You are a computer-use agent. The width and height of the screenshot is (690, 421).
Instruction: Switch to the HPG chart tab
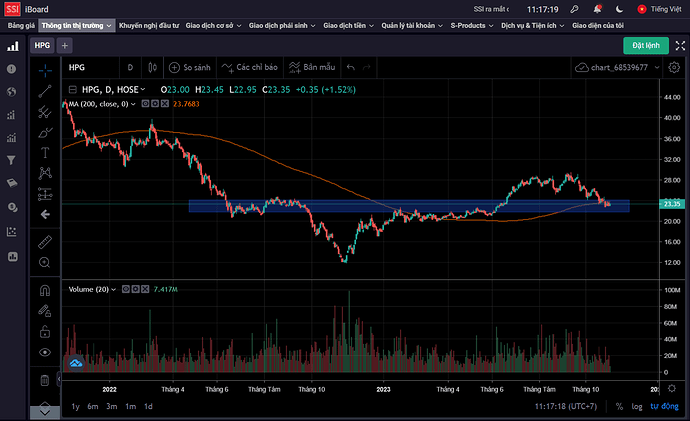(x=41, y=45)
